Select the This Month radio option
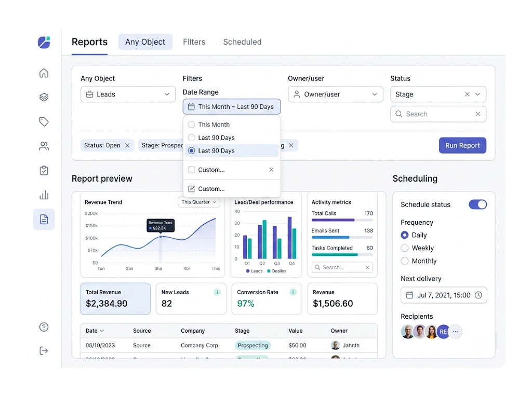 tap(191, 125)
